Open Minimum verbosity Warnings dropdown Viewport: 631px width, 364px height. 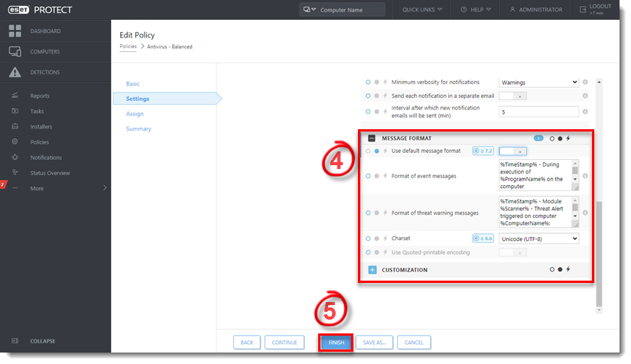539,83
